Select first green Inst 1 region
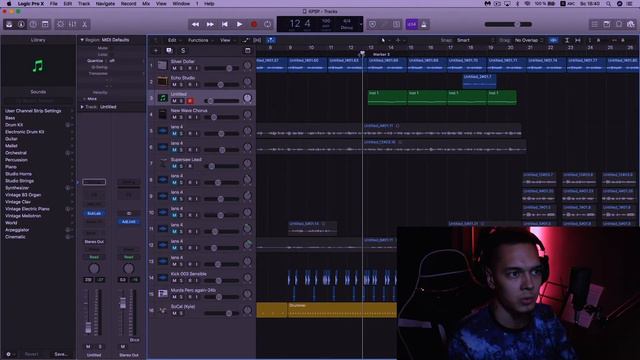The image size is (640, 360). (x=387, y=98)
